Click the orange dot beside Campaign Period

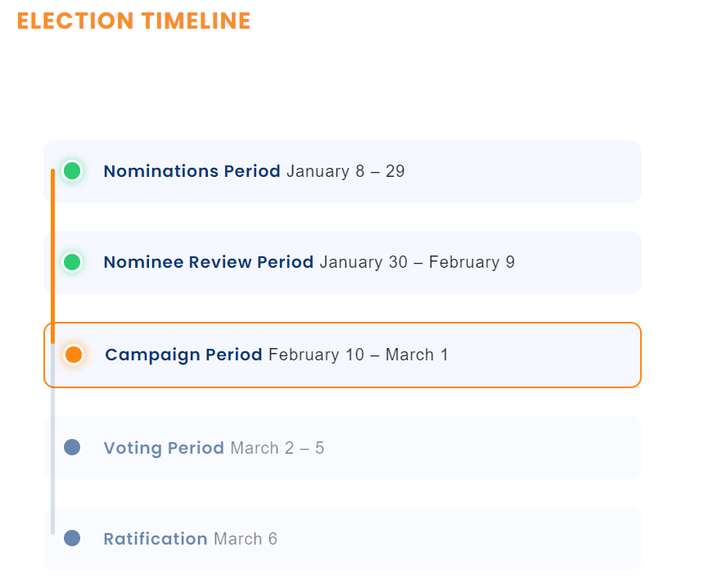73,355
